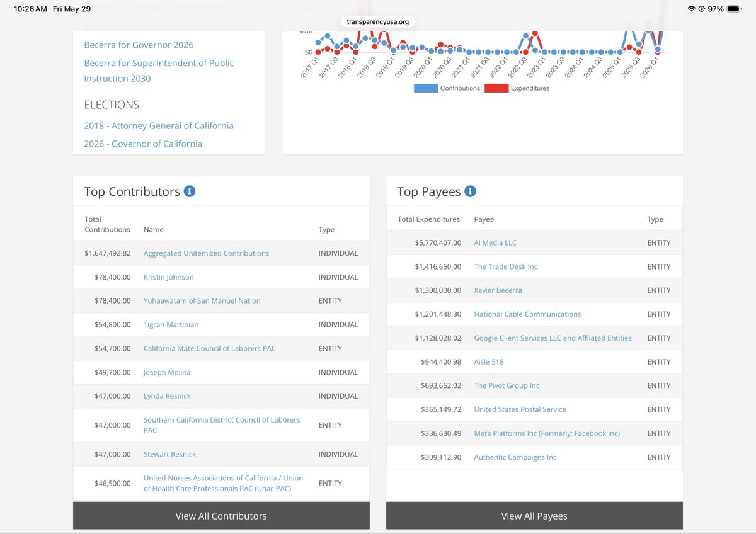The image size is (756, 534).
Task: Open Xavier Becerra payee link
Action: tap(498, 290)
